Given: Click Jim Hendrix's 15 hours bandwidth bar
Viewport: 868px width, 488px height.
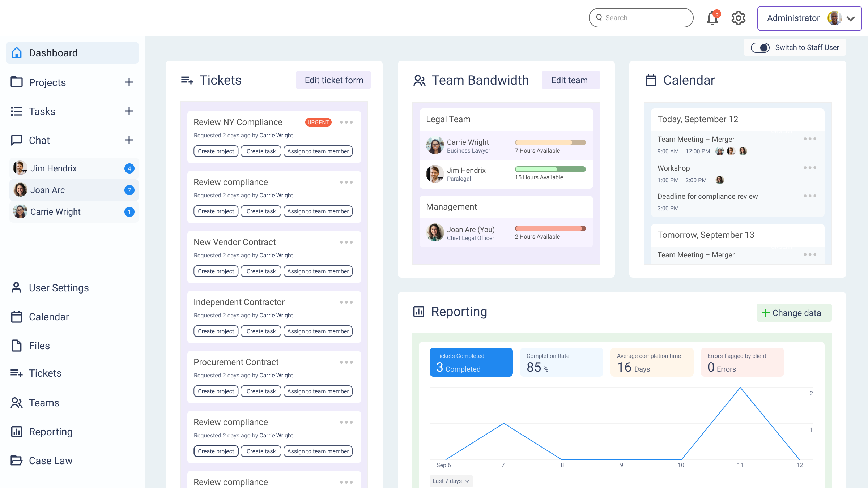Looking at the screenshot, I should pos(550,169).
